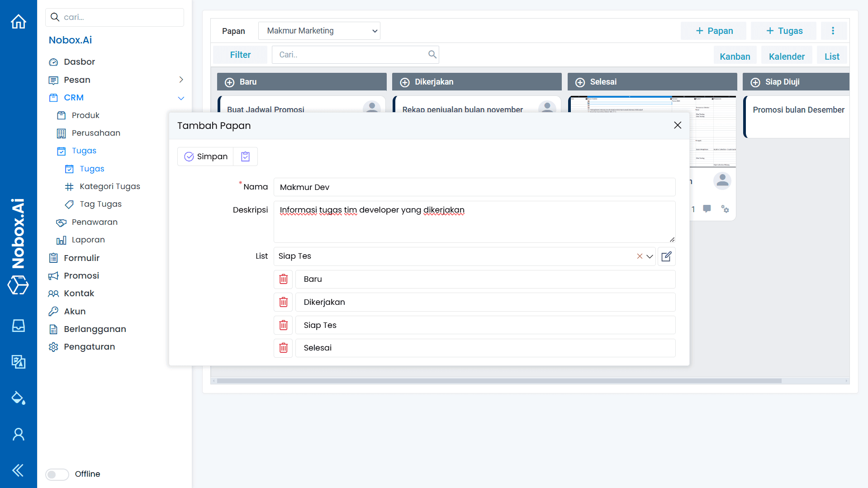
Task: Click the comment bubble icon on the task card
Action: 707,209
